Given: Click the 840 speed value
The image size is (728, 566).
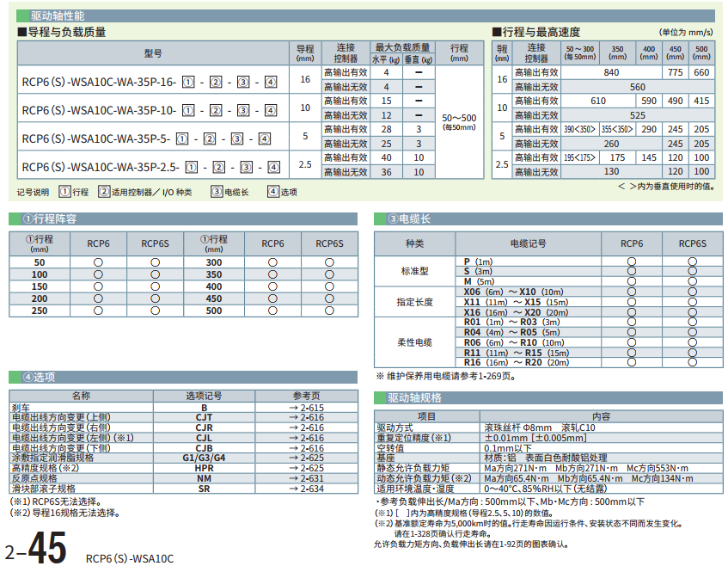Looking at the screenshot, I should pyautogui.click(x=611, y=72).
